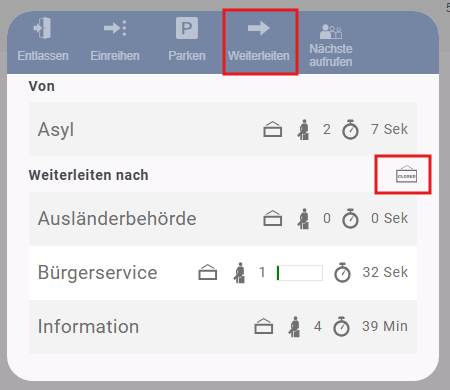Image resolution: width=450 pixels, height=390 pixels.
Task: Click the waiting person icon in Asyl row
Action: (x=303, y=129)
